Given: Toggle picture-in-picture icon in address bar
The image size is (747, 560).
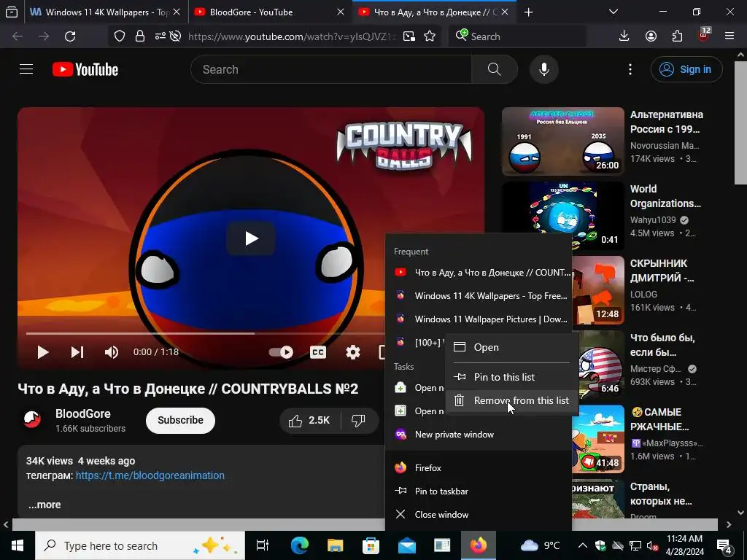Looking at the screenshot, I should pyautogui.click(x=409, y=36).
